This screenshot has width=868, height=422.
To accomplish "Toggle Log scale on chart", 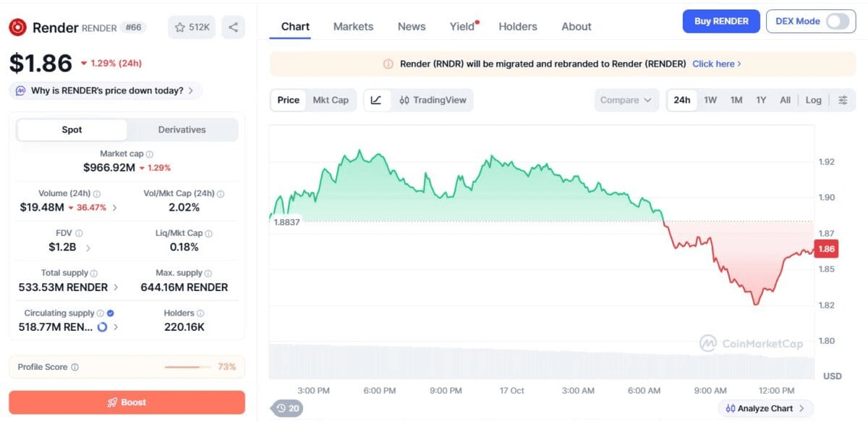I will pyautogui.click(x=814, y=100).
